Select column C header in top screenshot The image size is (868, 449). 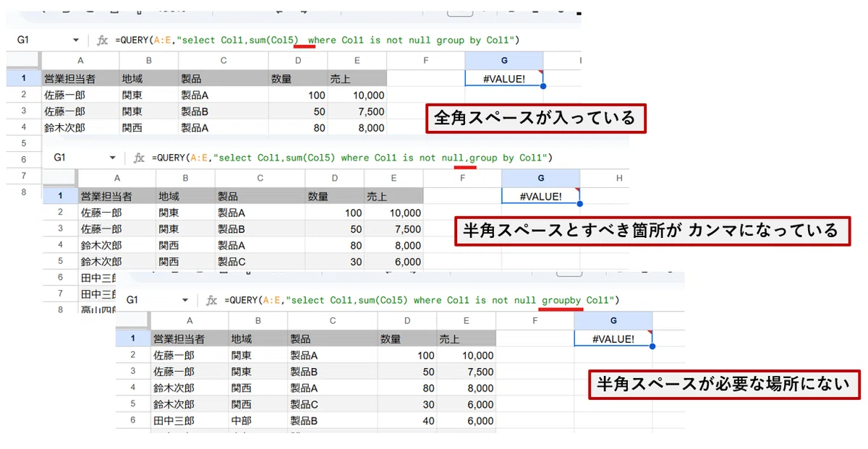tap(224, 60)
